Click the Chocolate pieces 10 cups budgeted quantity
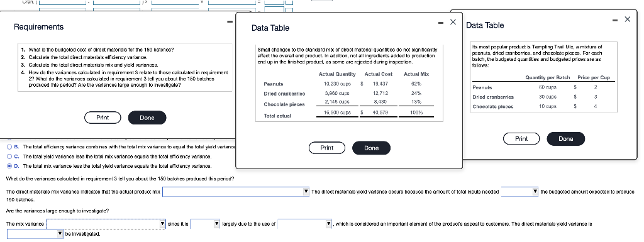The height and width of the screenshot is (242, 644). tap(548, 106)
